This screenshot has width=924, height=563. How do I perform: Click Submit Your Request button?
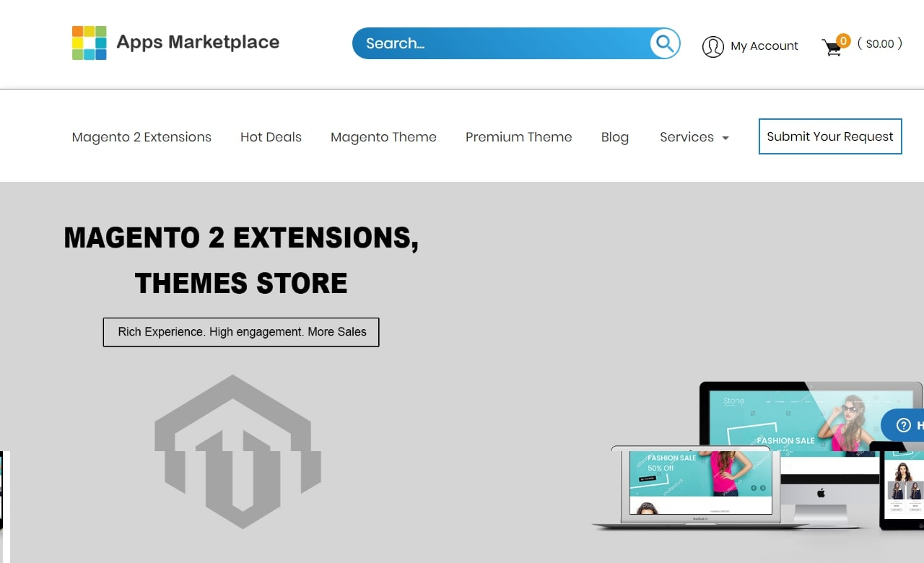830,136
